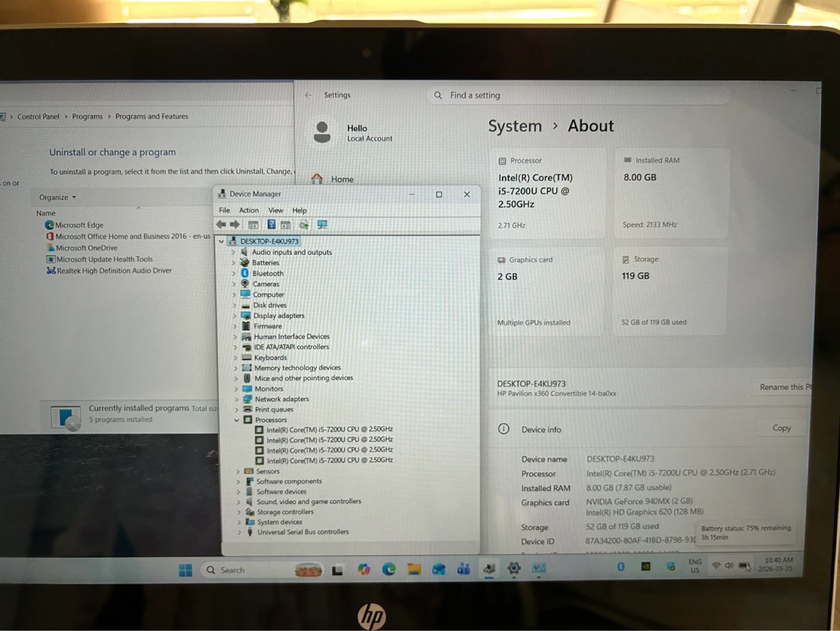Screen dimensions: 840x631
Task: Click the forward arrow in Device Manager toolbar
Action: point(235,225)
